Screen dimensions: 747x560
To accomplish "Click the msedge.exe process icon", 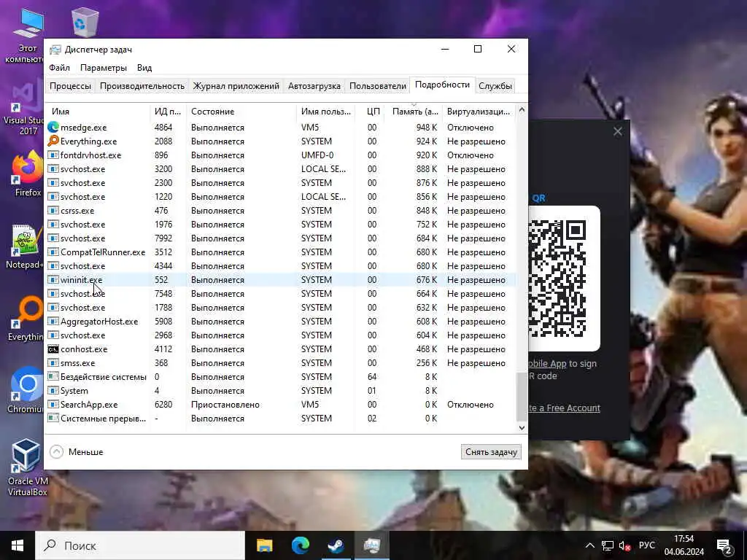I will click(x=53, y=127).
